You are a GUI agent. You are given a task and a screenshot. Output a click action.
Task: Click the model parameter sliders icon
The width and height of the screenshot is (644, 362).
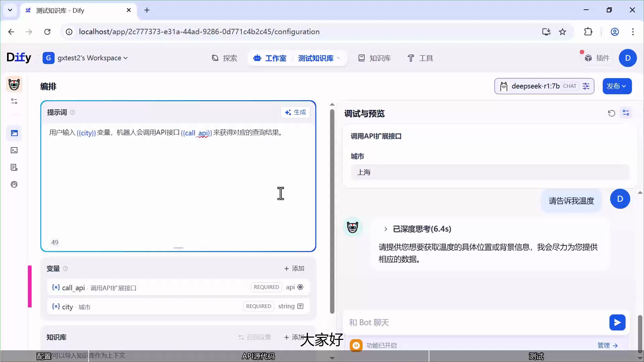point(586,86)
